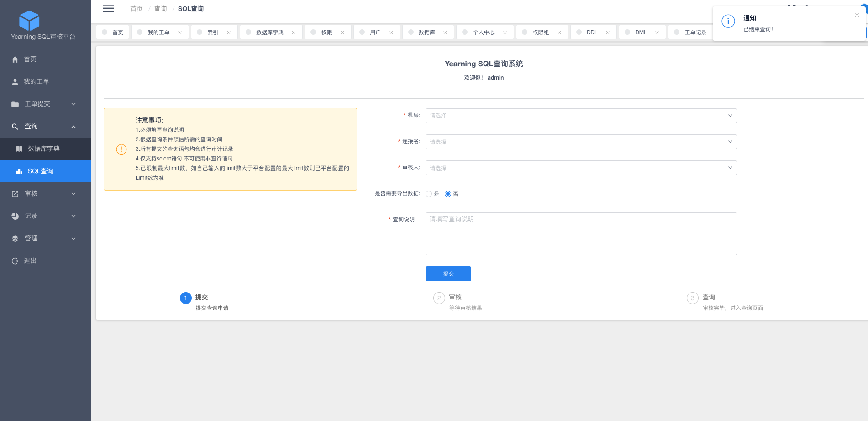
Task: Click step 1 提交 circle
Action: (186, 298)
